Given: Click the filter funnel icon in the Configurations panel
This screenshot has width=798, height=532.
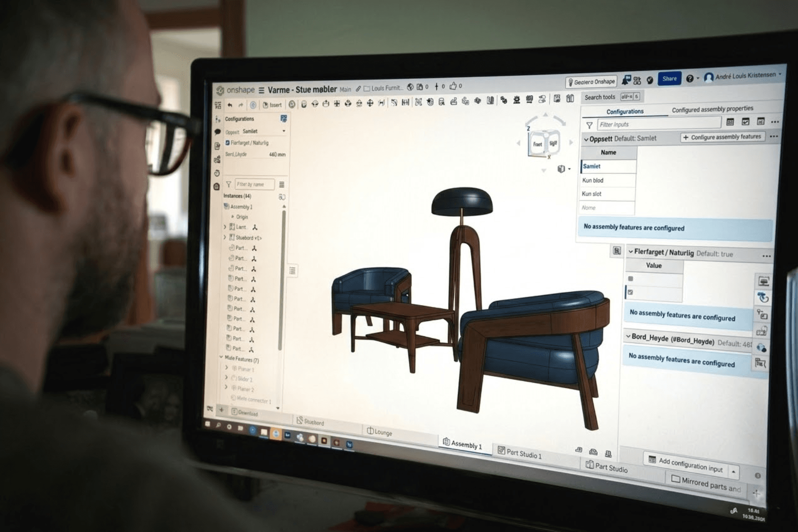Looking at the screenshot, I should click(x=589, y=125).
